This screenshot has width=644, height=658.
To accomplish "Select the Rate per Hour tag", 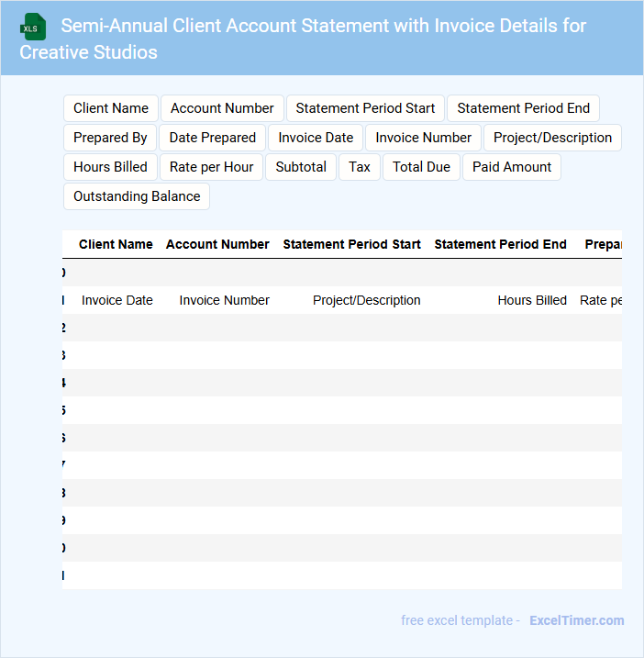I will point(212,167).
